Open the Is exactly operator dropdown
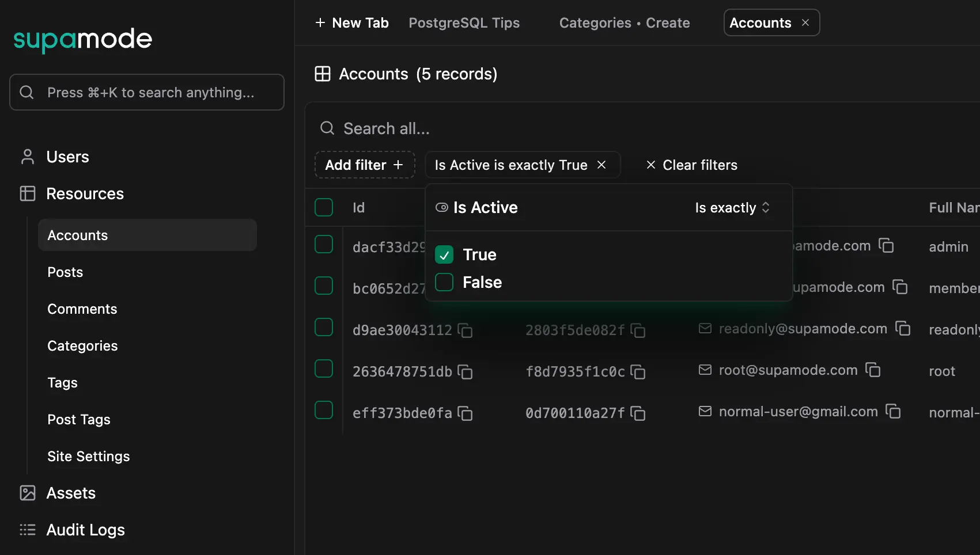The width and height of the screenshot is (980, 555). (x=732, y=208)
